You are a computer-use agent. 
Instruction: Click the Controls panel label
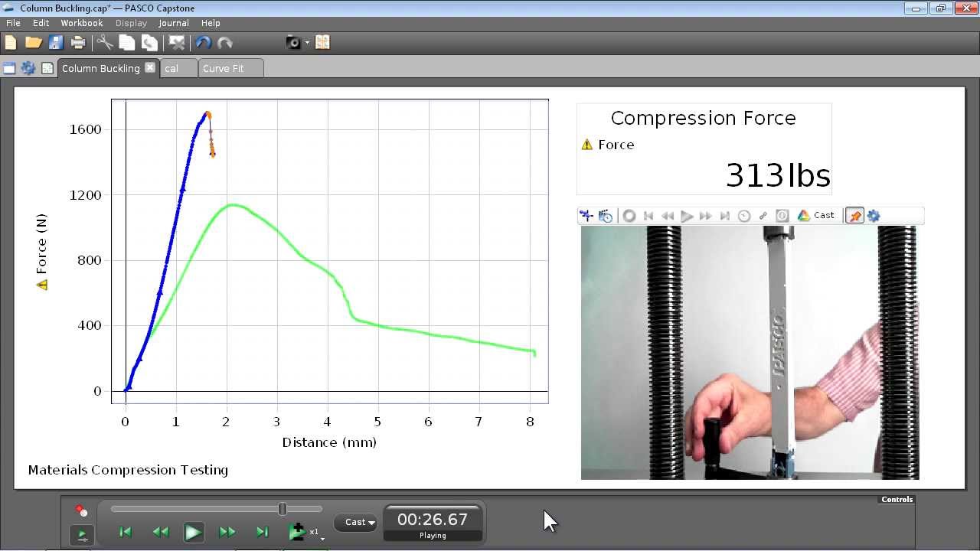click(x=897, y=500)
